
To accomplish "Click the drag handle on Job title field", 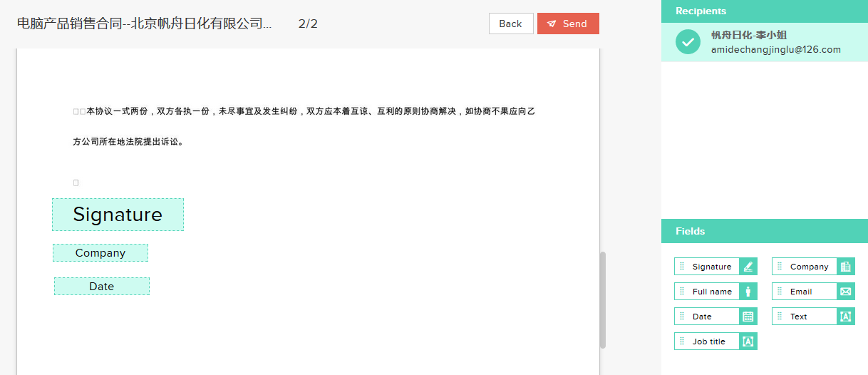I will coord(682,341).
